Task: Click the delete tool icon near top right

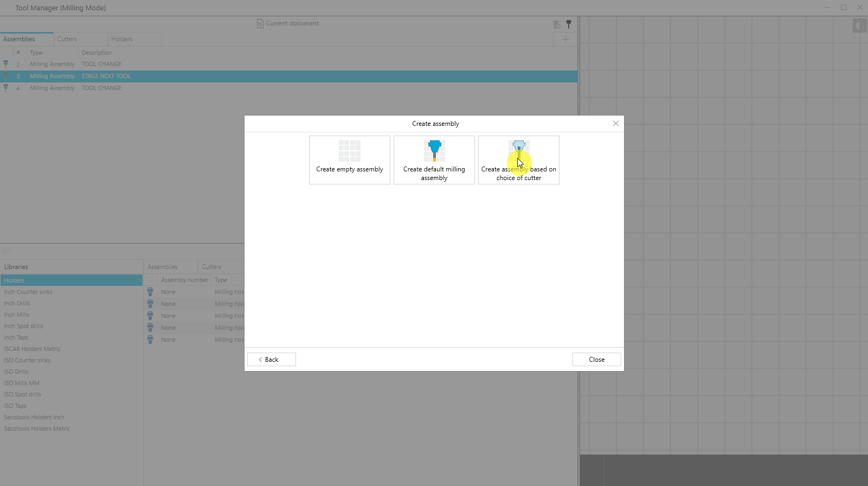Action: pyautogui.click(x=557, y=24)
